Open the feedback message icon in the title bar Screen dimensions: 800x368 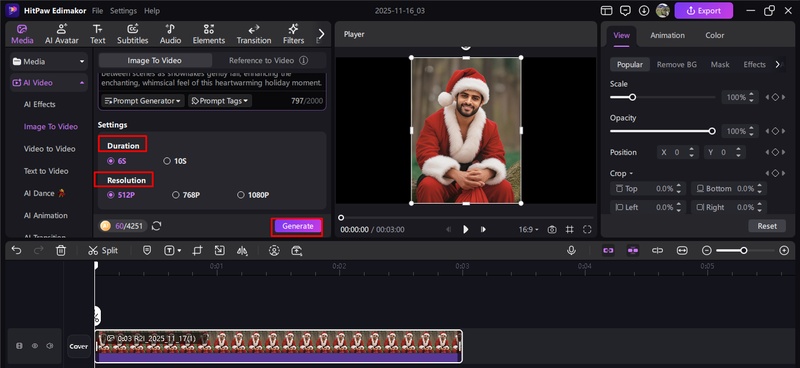pos(625,11)
